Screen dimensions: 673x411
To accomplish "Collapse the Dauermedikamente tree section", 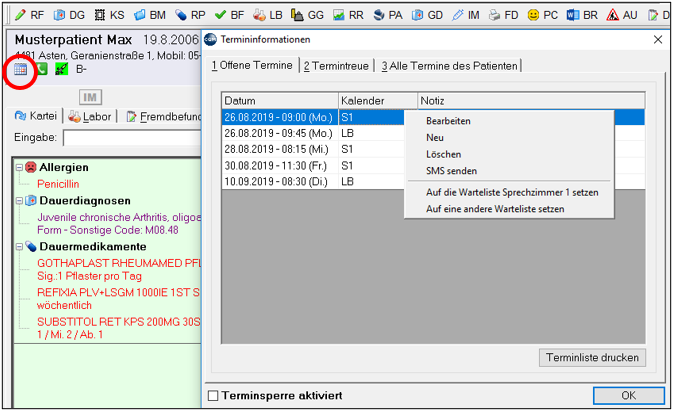I will 19,247.
